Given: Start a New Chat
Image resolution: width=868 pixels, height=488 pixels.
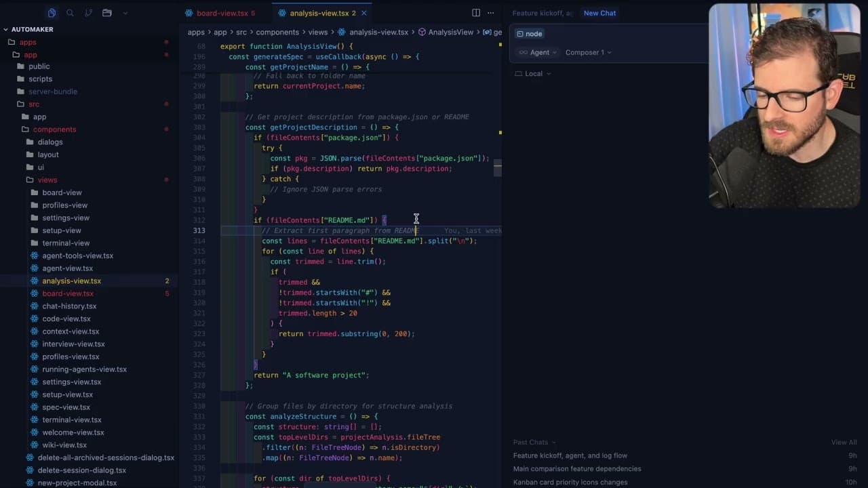Looking at the screenshot, I should coord(599,13).
